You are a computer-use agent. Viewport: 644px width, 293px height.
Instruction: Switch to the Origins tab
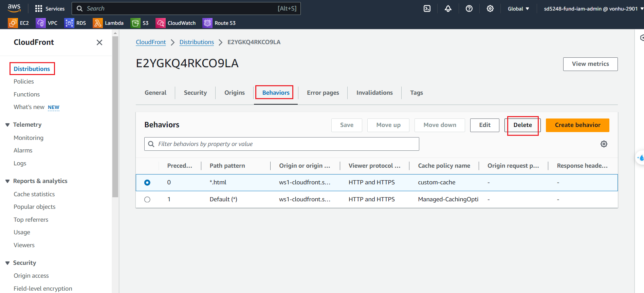click(234, 93)
